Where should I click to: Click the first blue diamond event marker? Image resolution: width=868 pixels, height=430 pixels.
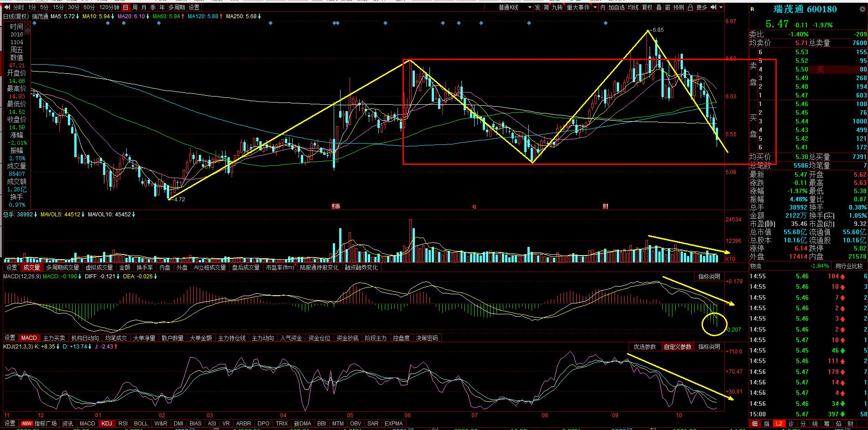tap(34, 23)
